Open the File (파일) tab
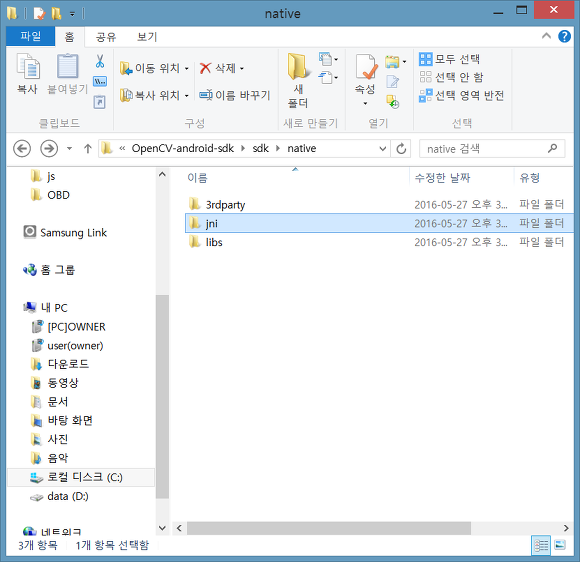 tap(31, 36)
